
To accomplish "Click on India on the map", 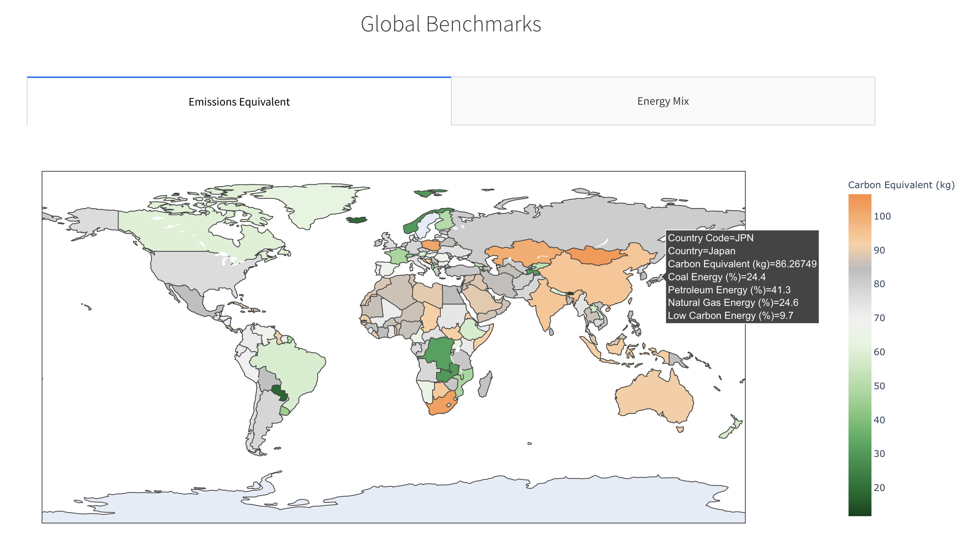I will (547, 305).
